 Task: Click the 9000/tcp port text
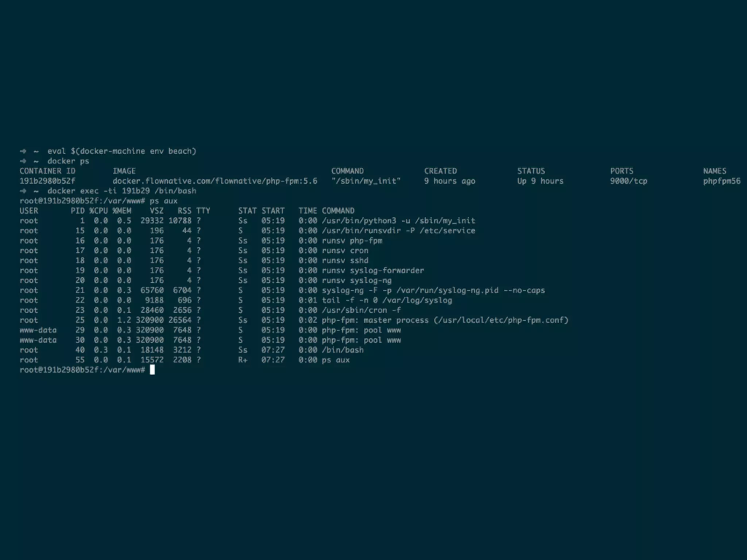628,181
